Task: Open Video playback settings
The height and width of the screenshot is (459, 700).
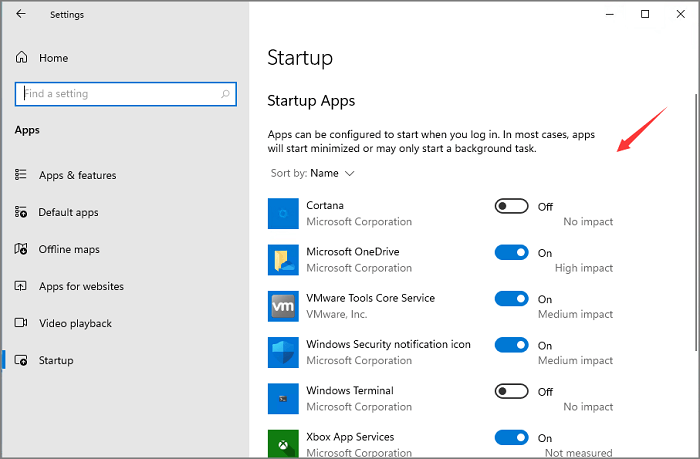Action: pyautogui.click(x=75, y=323)
